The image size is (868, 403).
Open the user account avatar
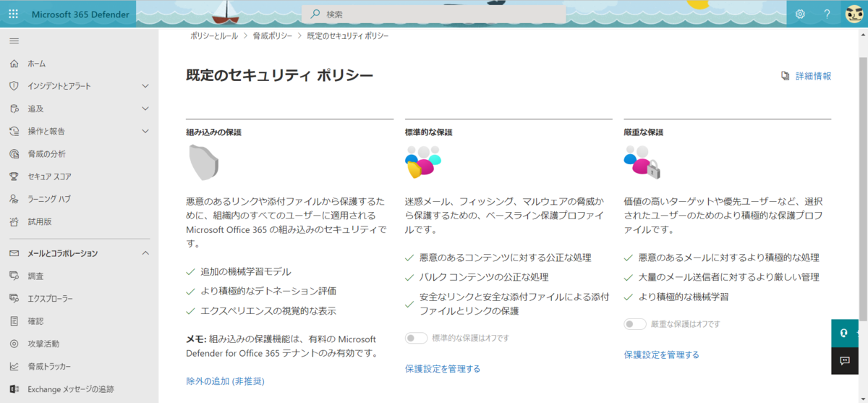click(x=854, y=14)
